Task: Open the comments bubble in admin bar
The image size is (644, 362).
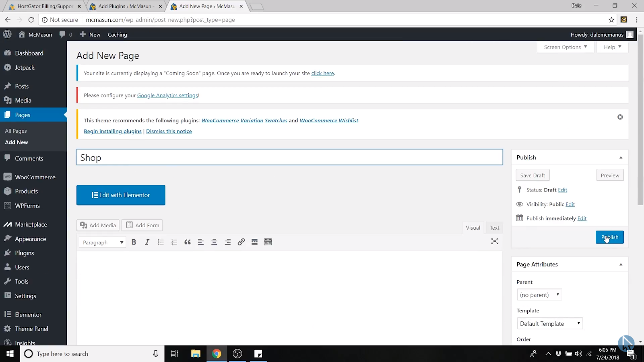Action: (x=66, y=35)
